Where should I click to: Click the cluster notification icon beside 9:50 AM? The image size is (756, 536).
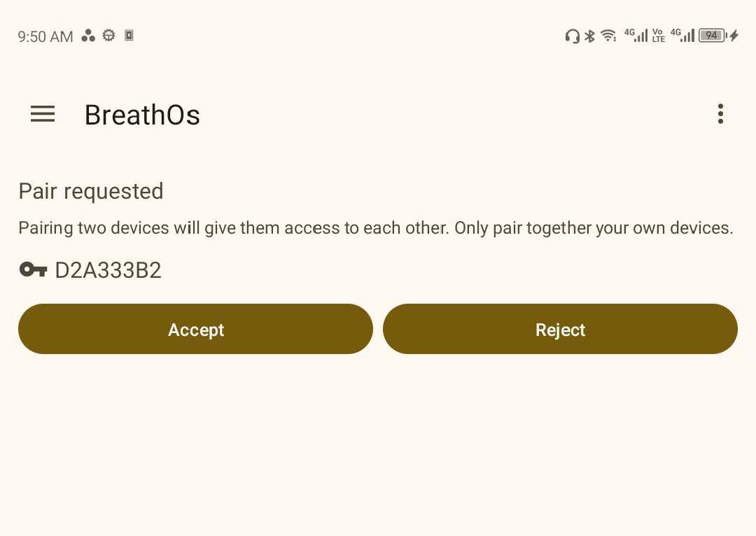88,35
